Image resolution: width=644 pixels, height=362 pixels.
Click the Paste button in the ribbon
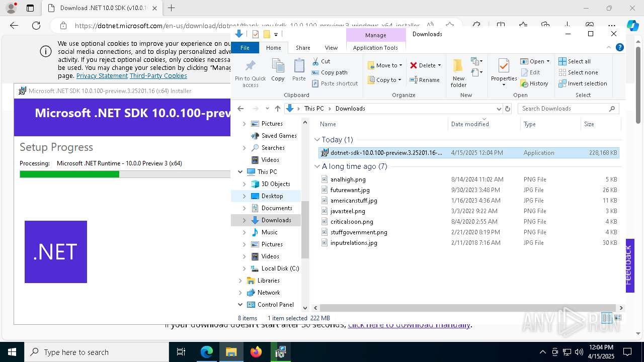[299, 70]
